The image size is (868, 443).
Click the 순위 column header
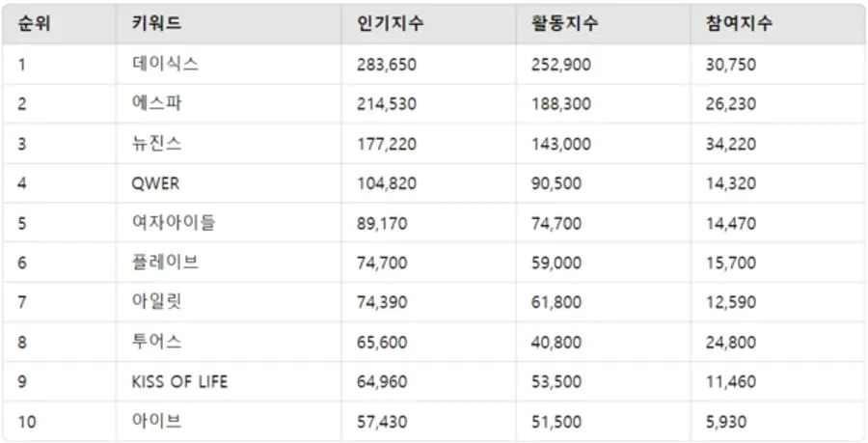(x=34, y=24)
